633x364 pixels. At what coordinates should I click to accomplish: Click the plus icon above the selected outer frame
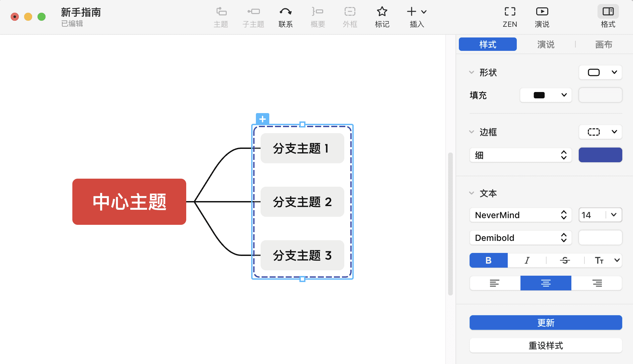(x=262, y=118)
